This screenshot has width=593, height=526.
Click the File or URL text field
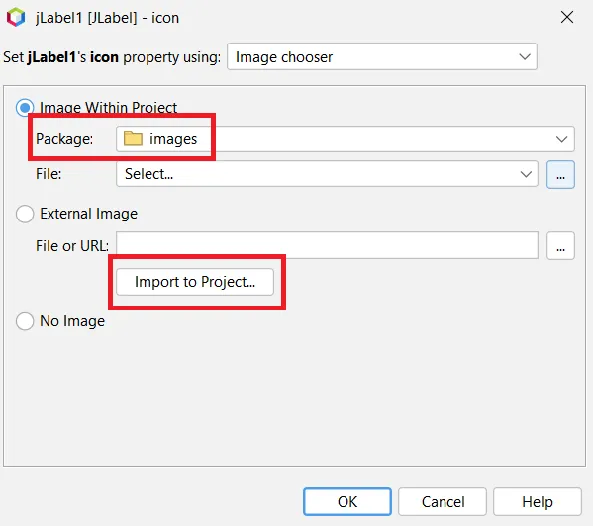tap(328, 245)
